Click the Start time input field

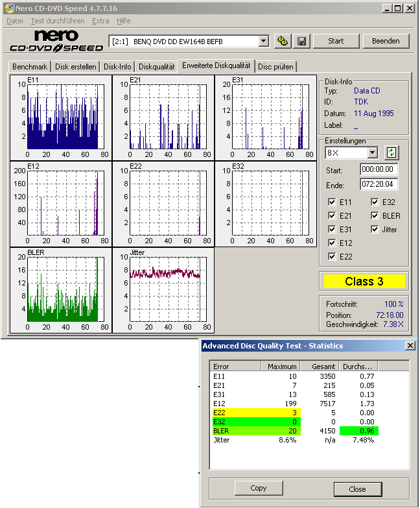click(379, 169)
